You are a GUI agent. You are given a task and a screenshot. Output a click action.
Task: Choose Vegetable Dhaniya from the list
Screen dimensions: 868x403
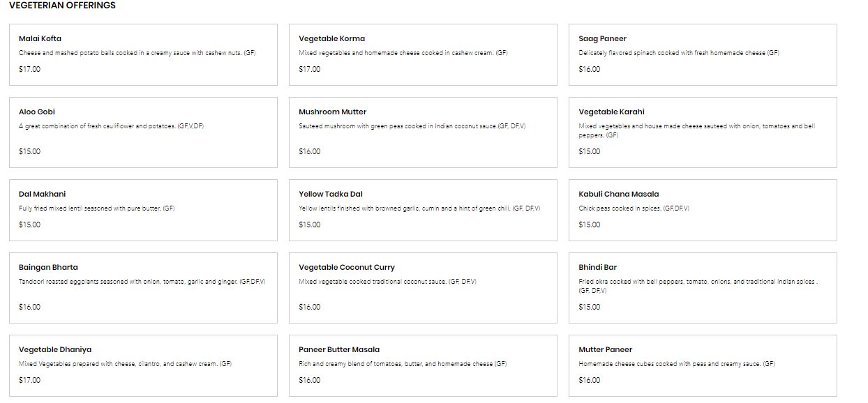[x=143, y=365]
